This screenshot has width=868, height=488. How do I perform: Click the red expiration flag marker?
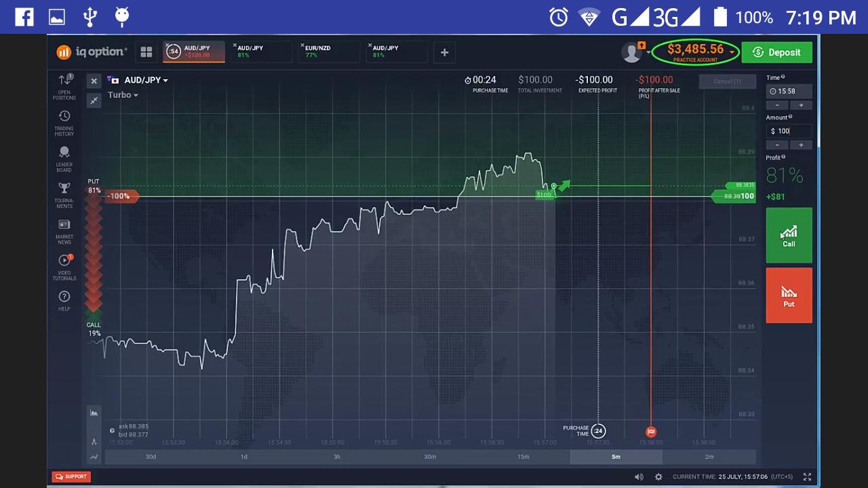coord(651,431)
